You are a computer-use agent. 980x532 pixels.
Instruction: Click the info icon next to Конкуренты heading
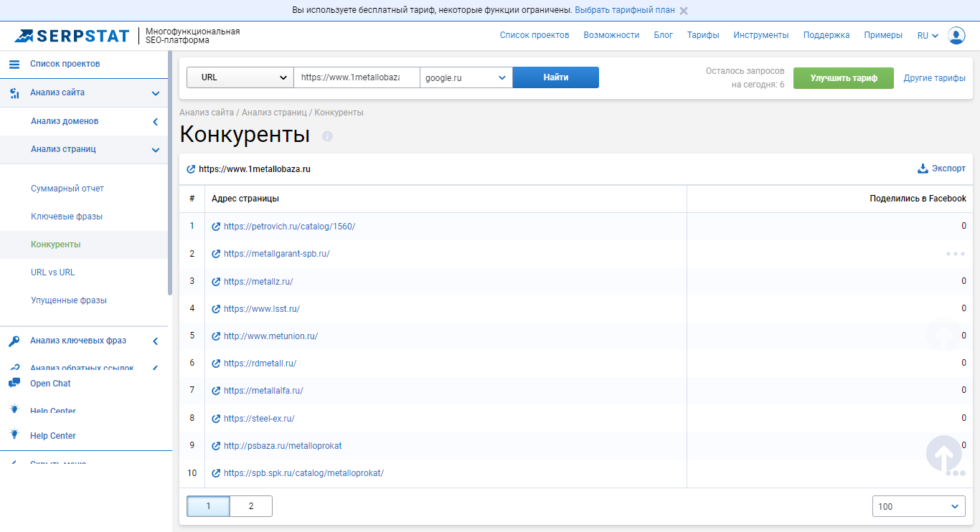327,136
